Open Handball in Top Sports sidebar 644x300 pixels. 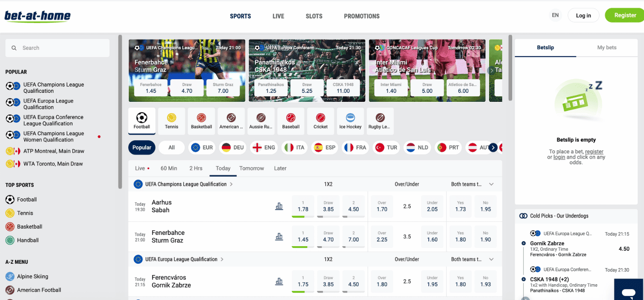click(22, 240)
